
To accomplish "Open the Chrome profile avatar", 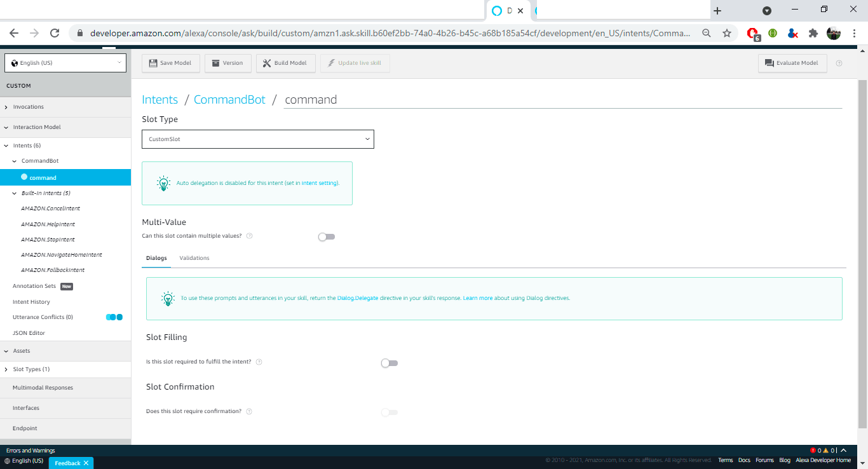I will pyautogui.click(x=834, y=33).
